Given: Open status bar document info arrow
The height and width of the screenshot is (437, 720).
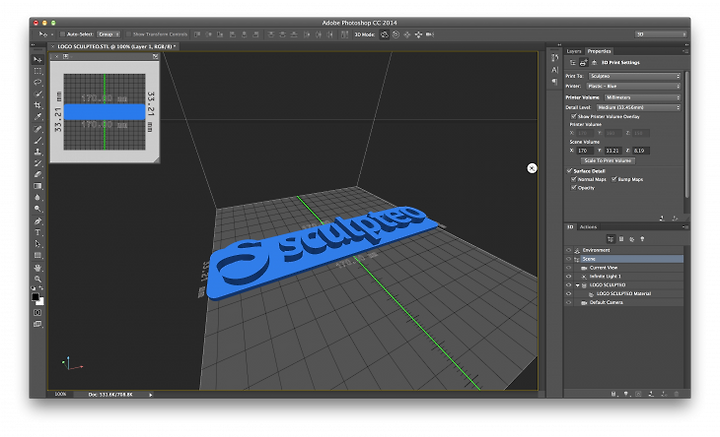Looking at the screenshot, I should pyautogui.click(x=151, y=395).
